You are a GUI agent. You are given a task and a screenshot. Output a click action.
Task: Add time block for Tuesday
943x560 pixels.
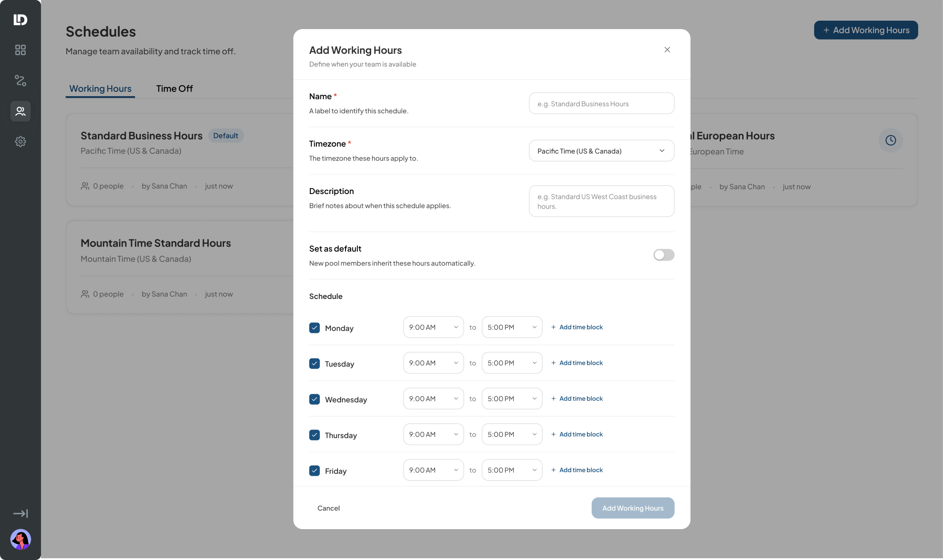click(577, 363)
